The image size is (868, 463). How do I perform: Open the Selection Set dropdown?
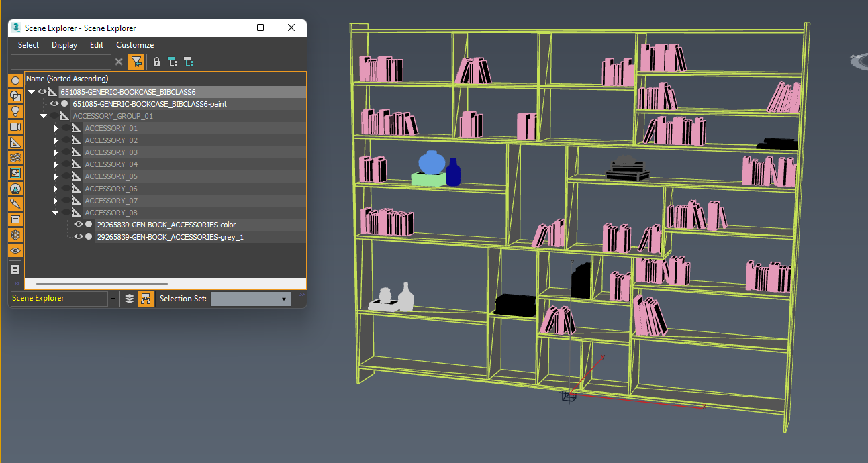[x=251, y=299]
